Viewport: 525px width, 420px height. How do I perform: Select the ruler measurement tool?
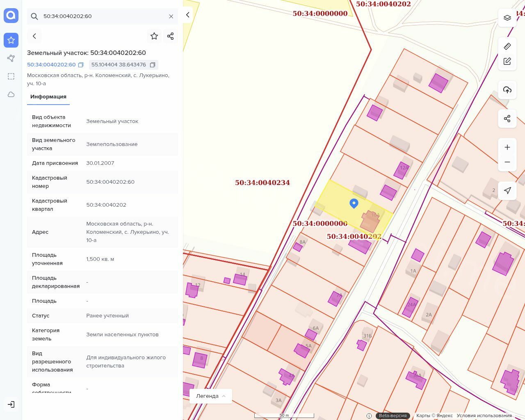(507, 46)
